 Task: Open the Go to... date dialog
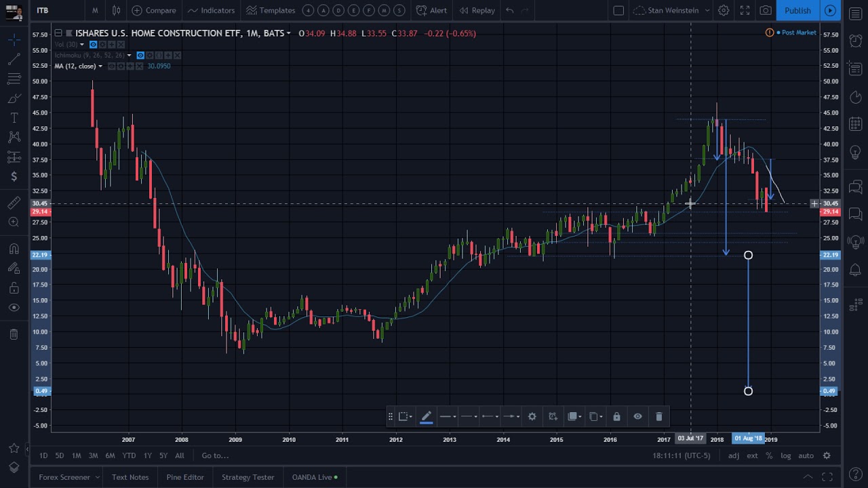pos(215,455)
